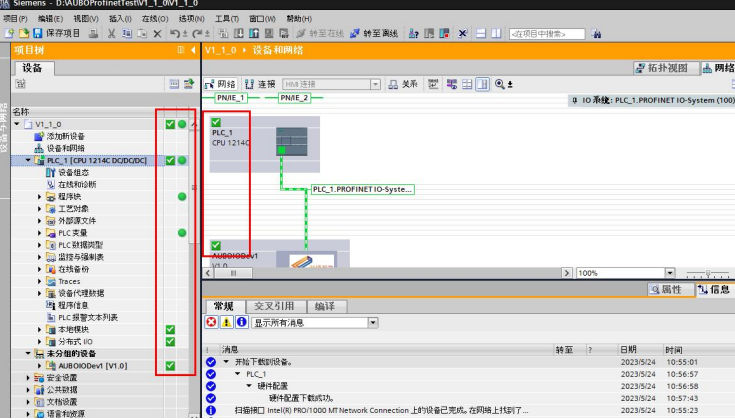Click the Print icon in toolbar
The height and width of the screenshot is (420, 735).
pyautogui.click(x=94, y=33)
